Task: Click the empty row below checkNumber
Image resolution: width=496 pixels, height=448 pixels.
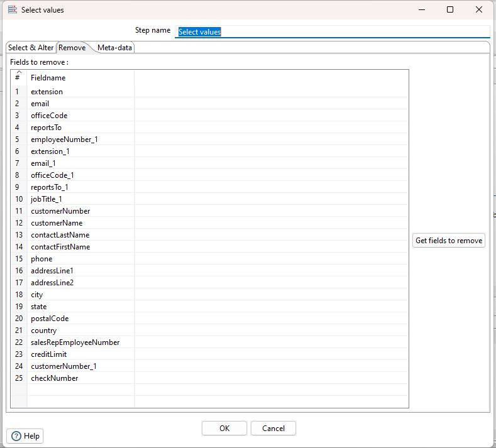Action: click(x=80, y=390)
